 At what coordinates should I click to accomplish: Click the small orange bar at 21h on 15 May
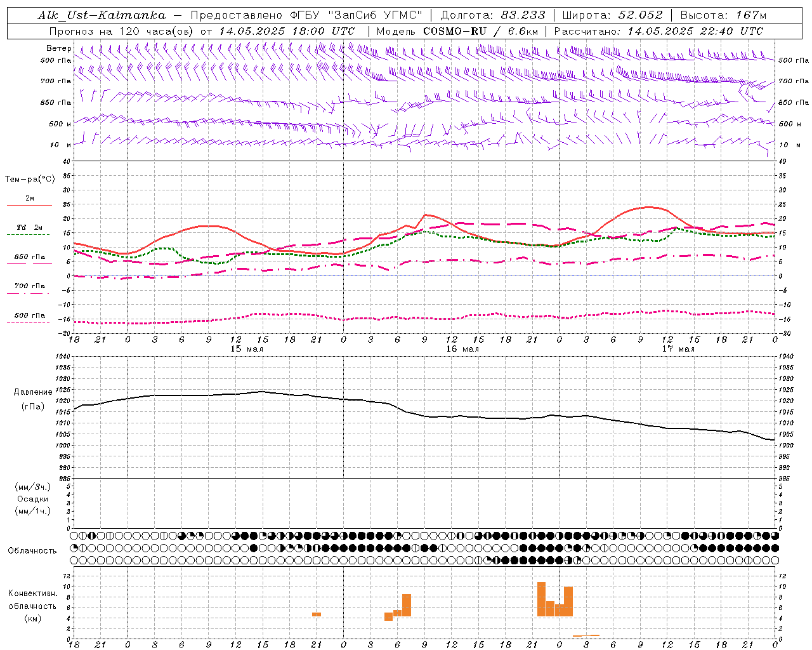[x=317, y=614]
